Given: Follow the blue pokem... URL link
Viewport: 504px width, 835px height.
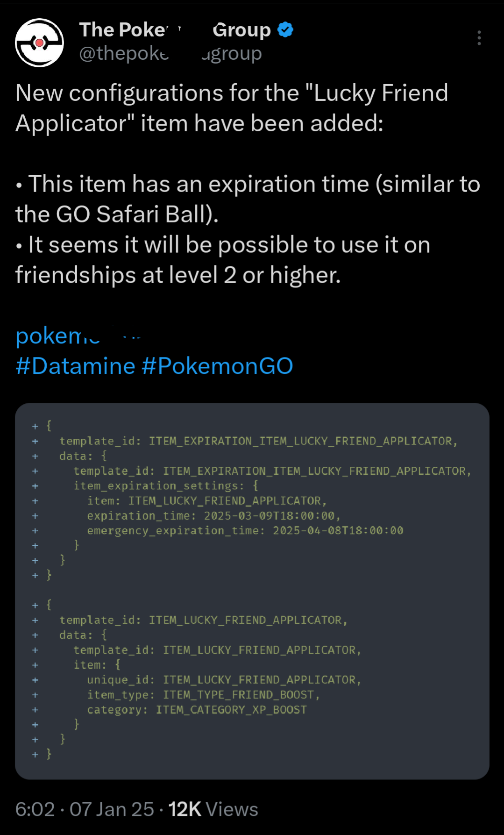Looking at the screenshot, I should coord(78,336).
